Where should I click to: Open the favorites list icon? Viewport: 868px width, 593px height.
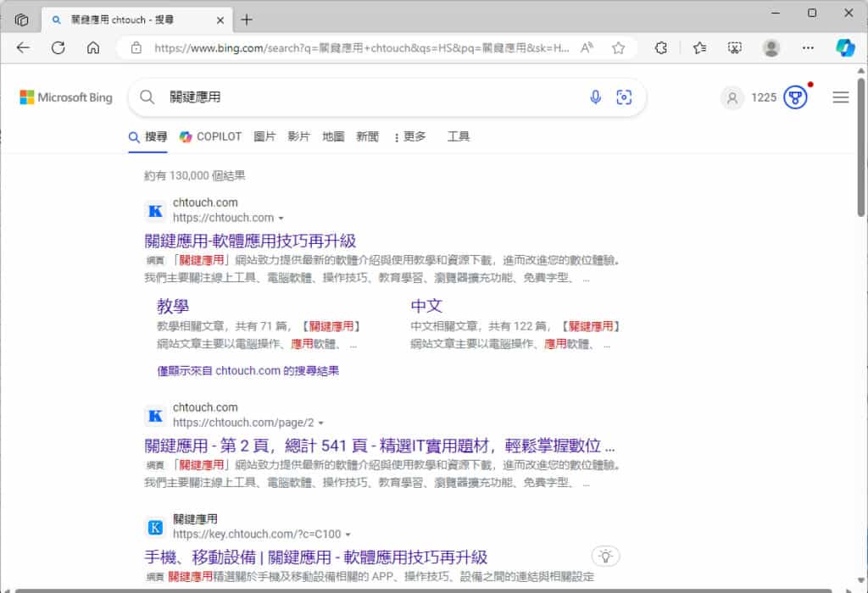tap(699, 48)
